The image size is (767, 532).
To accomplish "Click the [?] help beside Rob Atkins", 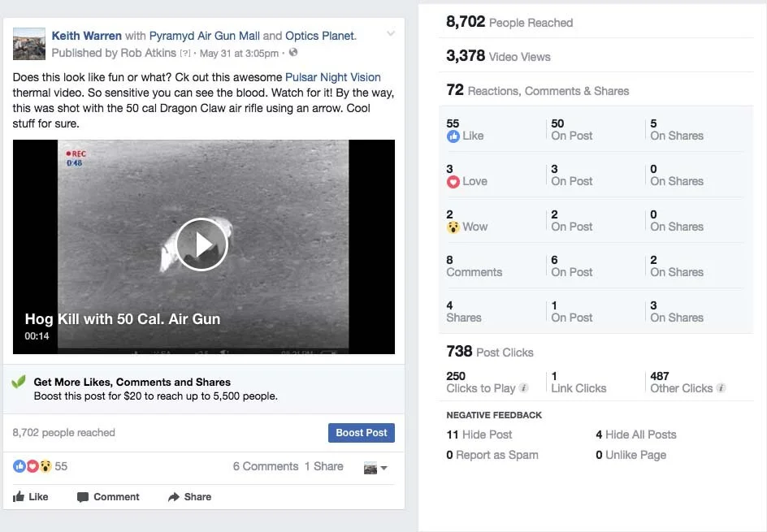I will tap(185, 54).
